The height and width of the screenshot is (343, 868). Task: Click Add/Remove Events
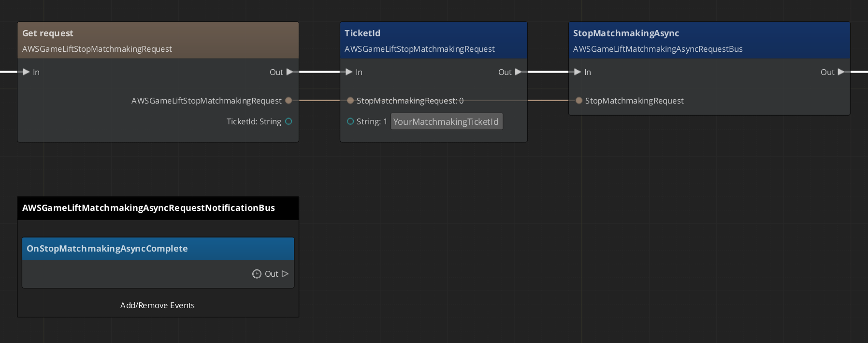point(158,305)
